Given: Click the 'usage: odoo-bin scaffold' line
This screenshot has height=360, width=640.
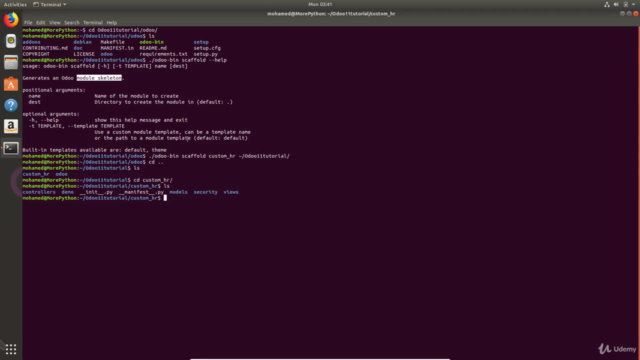Looking at the screenshot, I should point(105,66).
